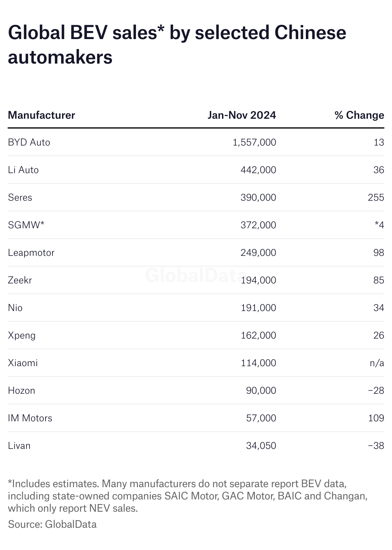Viewport: 392px width, 550px height.
Task: Click the n/a change value for Xiaomi
Action: pyautogui.click(x=377, y=363)
